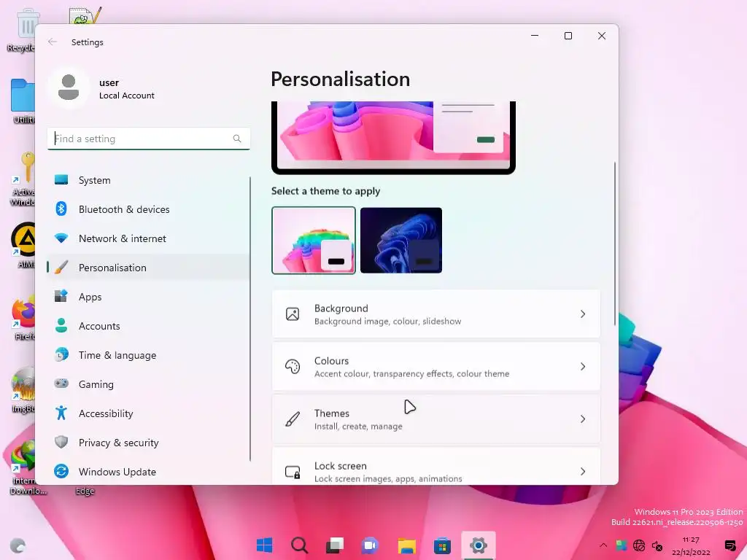The image size is (747, 560).
Task: Expand the Themes settings chevron
Action: coord(583,419)
